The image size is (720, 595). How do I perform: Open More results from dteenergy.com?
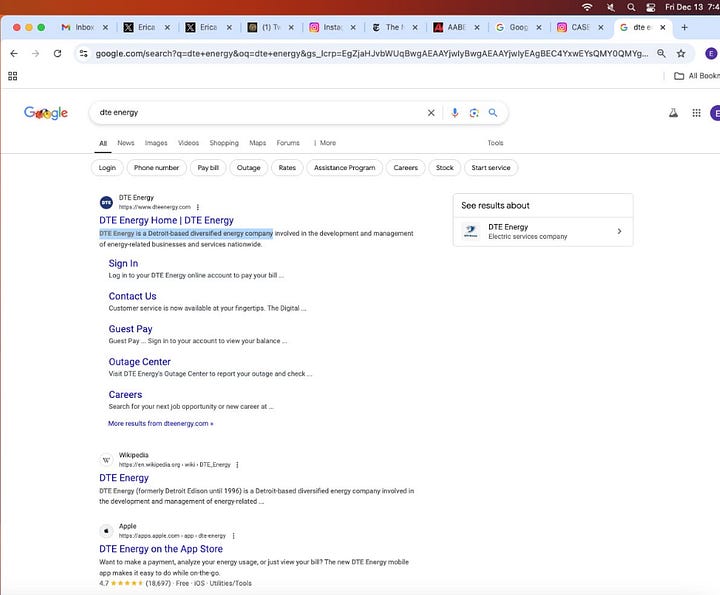click(x=161, y=424)
